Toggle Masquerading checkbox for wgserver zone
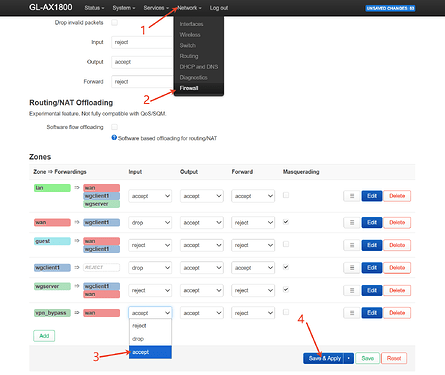Image resolution: width=445 pixels, height=375 pixels. [x=286, y=289]
